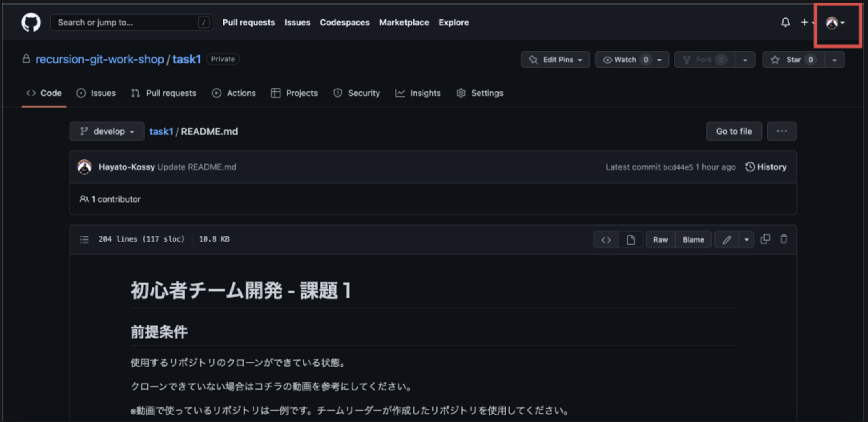Click the Go to file button
The height and width of the screenshot is (422, 868).
(x=733, y=131)
